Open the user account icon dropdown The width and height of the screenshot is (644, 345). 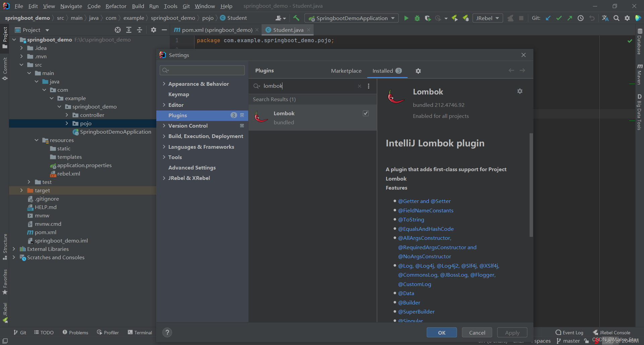pyautogui.click(x=280, y=18)
